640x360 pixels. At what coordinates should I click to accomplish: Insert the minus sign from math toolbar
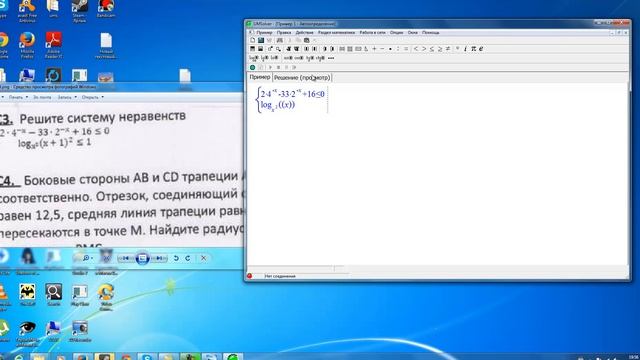click(382, 49)
